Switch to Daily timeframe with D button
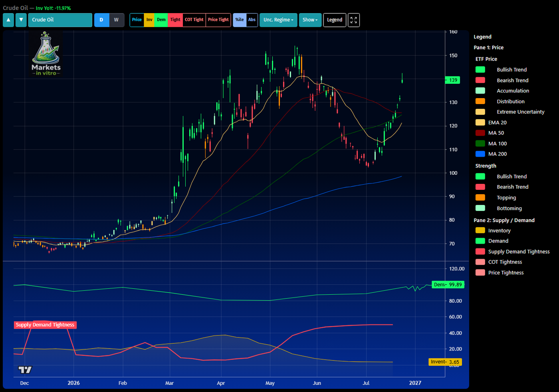The width and height of the screenshot is (559, 392). (101, 20)
